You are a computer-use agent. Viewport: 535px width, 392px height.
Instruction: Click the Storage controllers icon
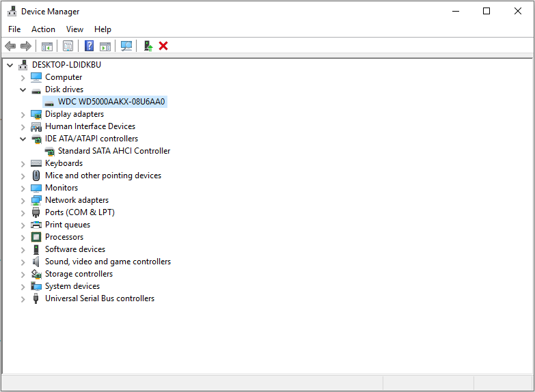(x=36, y=274)
